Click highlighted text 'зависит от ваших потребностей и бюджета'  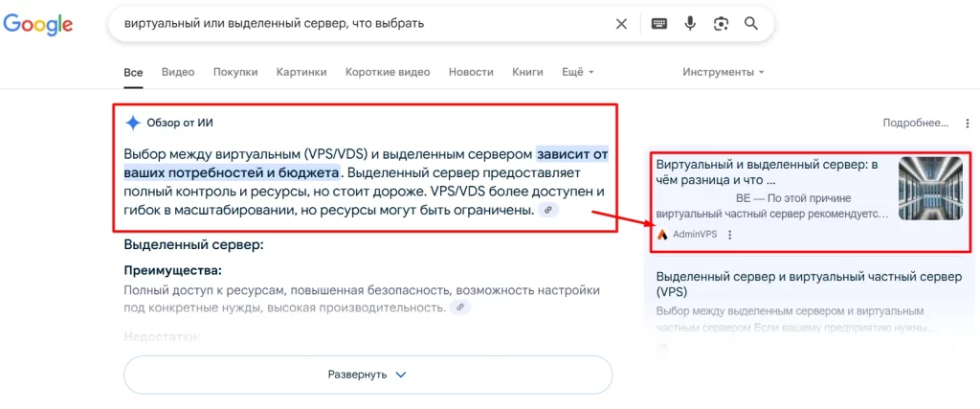(x=367, y=163)
